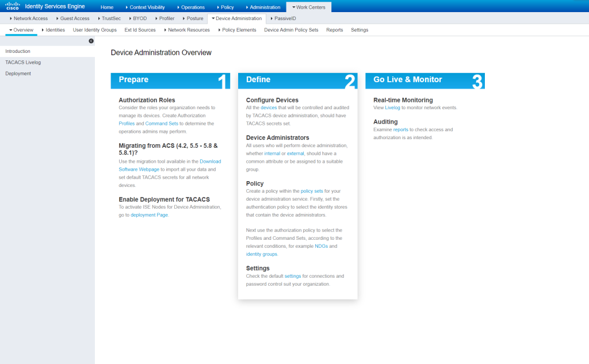This screenshot has width=589, height=364.
Task: Collapse the left sidebar with arrow icon
Action: click(x=91, y=41)
